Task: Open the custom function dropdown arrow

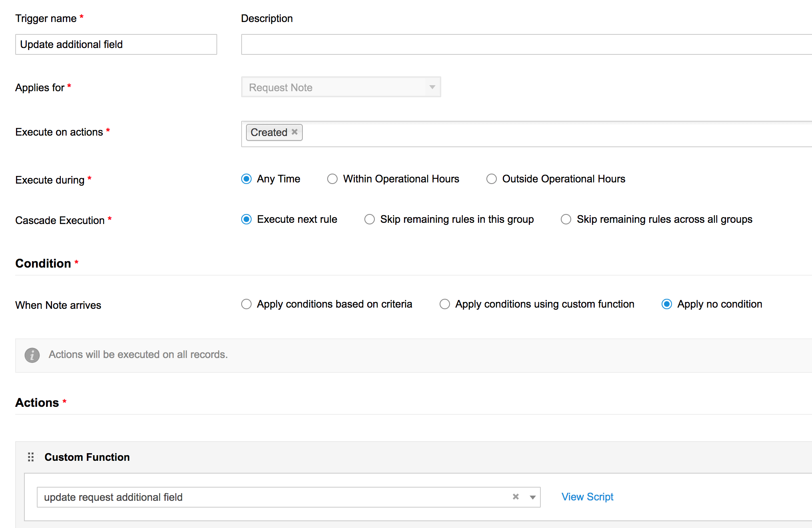Action: [532, 497]
